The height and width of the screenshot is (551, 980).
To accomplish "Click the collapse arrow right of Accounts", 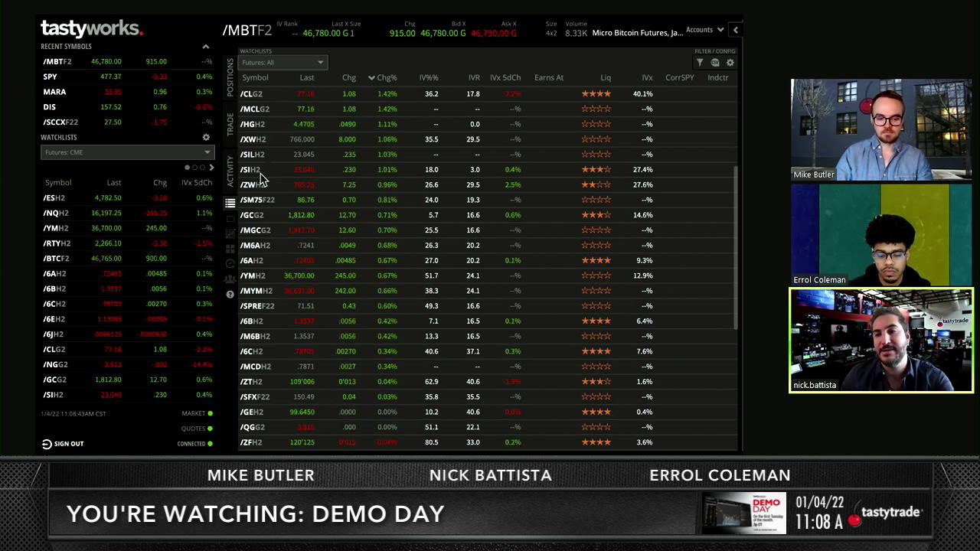I will [x=736, y=30].
